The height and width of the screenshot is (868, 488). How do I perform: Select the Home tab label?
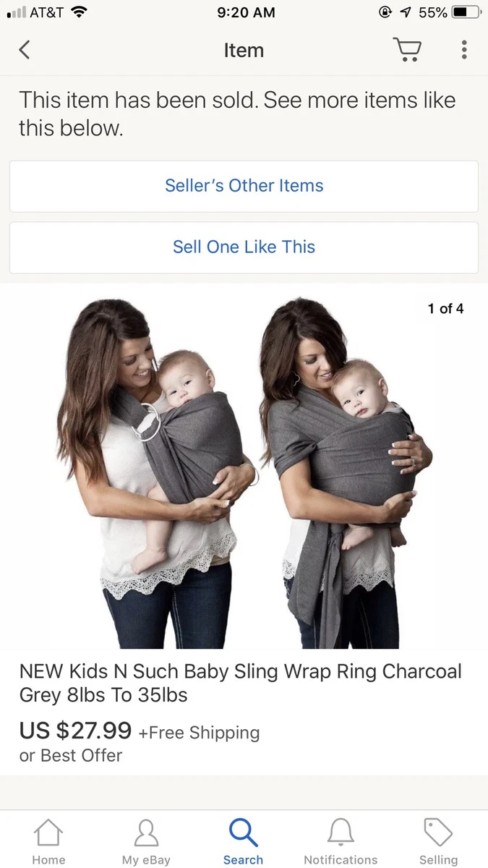48,860
